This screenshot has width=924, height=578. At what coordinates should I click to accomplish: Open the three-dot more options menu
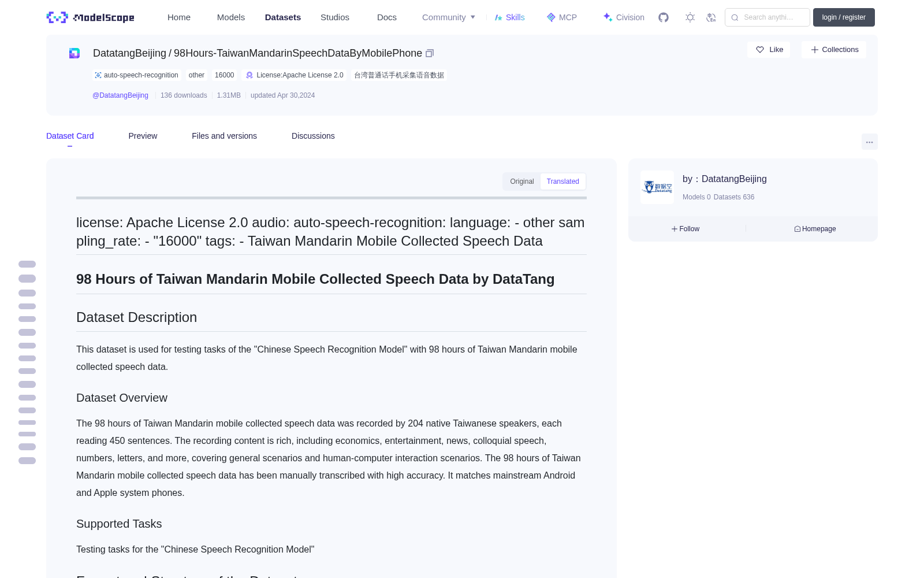coord(869,142)
